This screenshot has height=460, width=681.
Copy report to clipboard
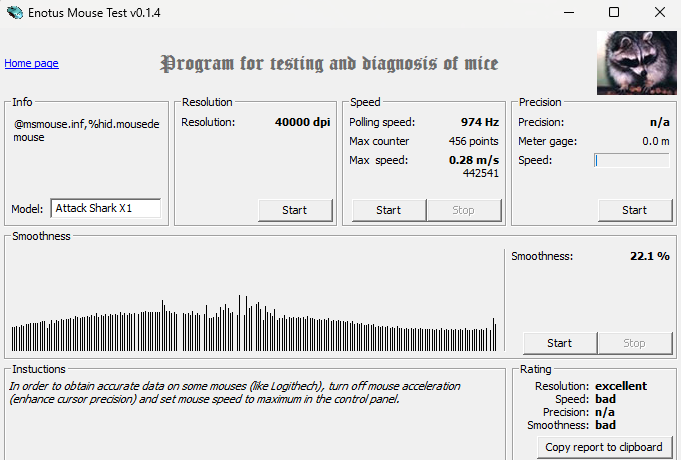click(605, 446)
